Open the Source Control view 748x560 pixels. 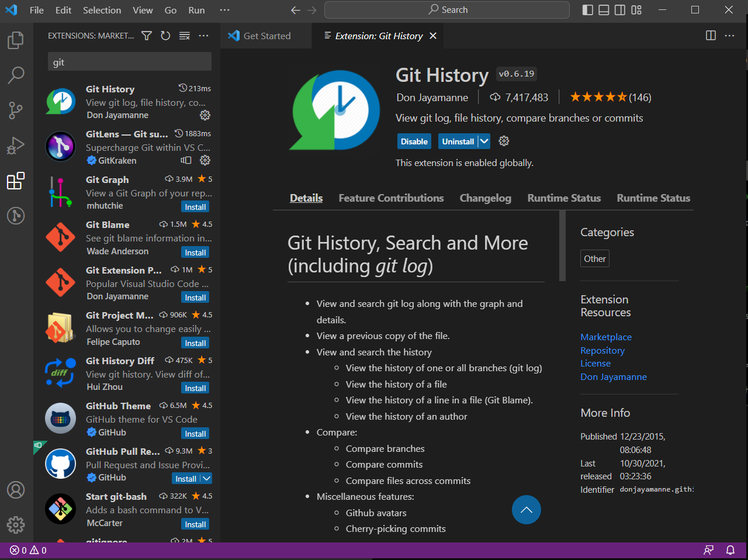coord(16,110)
